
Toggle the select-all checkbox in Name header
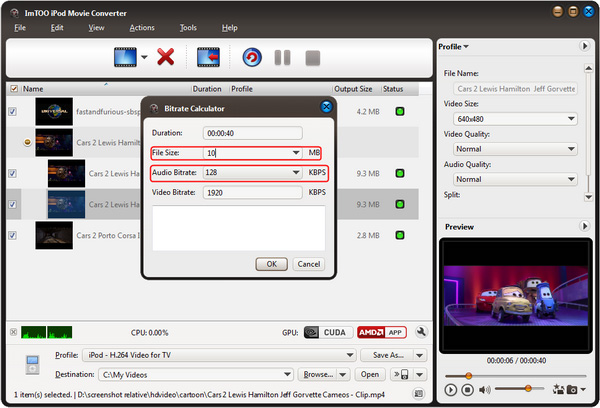[x=14, y=89]
